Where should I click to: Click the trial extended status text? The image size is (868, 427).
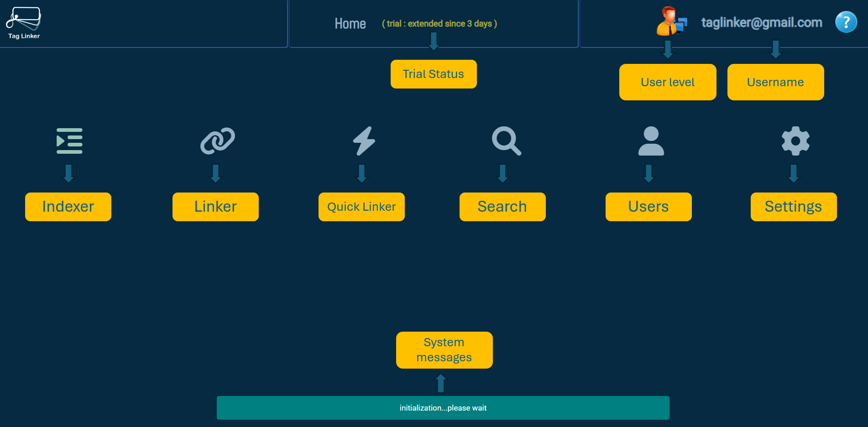point(439,24)
